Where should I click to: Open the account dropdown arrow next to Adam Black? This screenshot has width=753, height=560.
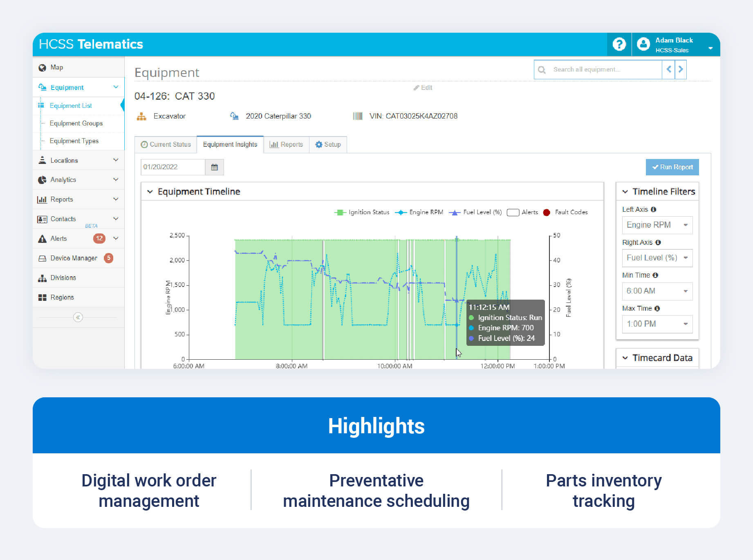click(x=710, y=48)
